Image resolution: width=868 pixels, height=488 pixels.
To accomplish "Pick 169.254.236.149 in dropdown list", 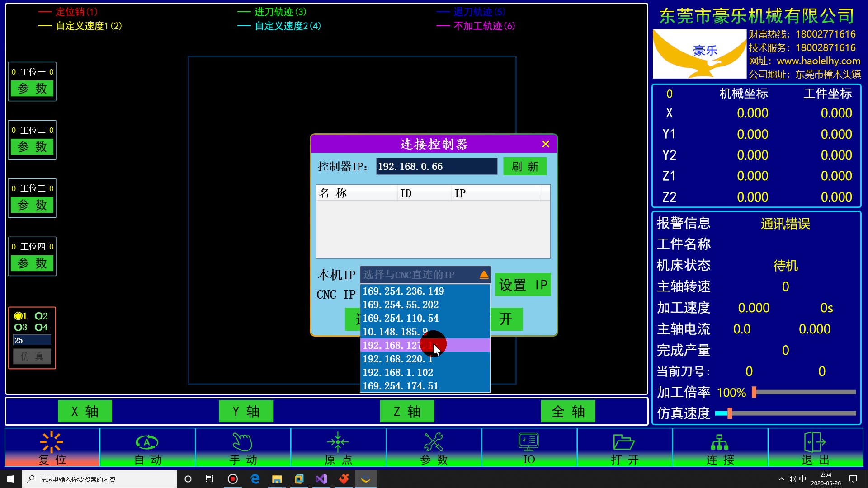I will click(403, 291).
